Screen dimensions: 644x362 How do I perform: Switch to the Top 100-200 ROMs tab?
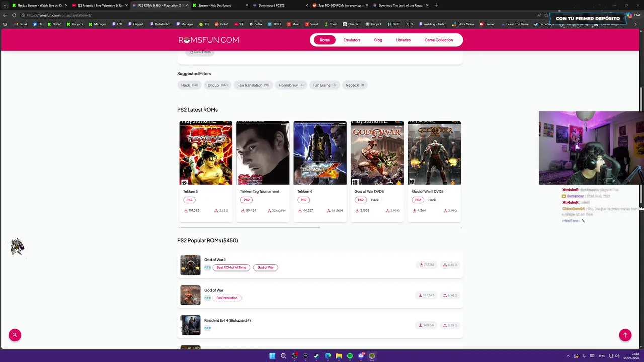coord(341,5)
